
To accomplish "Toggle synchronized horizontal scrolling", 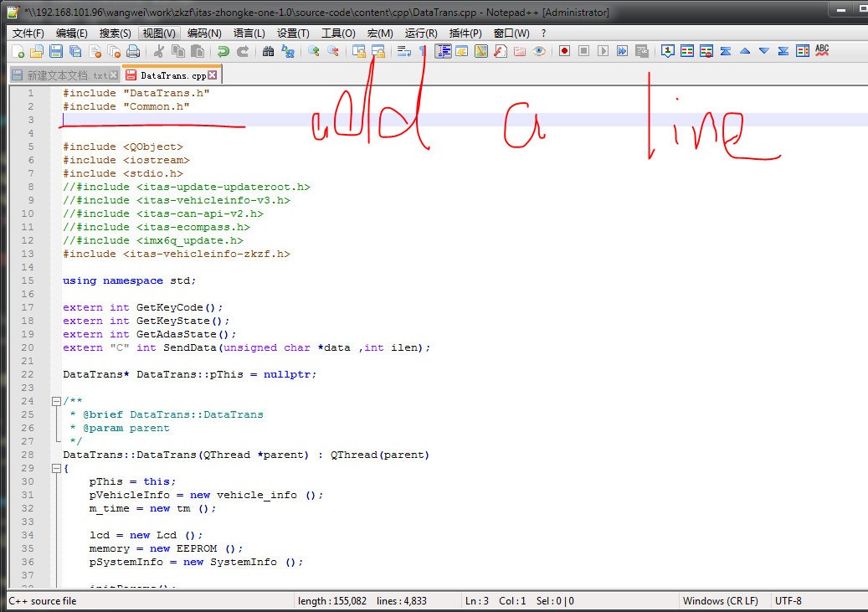I will pyautogui.click(x=378, y=52).
